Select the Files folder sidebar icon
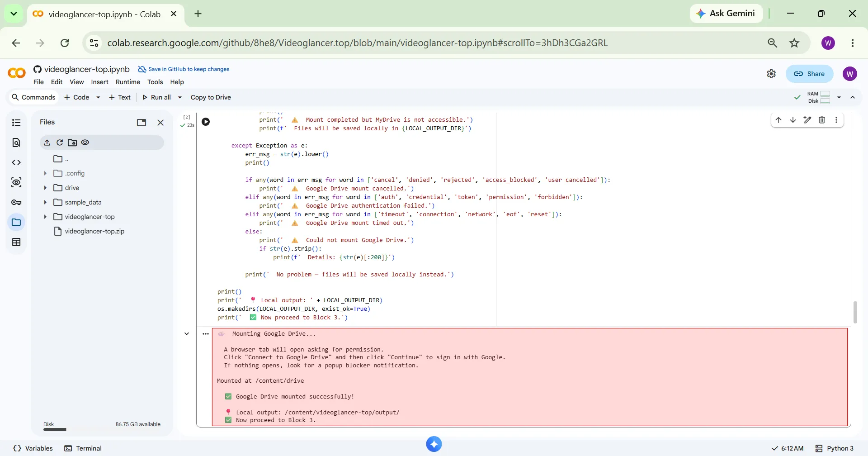The height and width of the screenshot is (456, 868). pos(16,222)
